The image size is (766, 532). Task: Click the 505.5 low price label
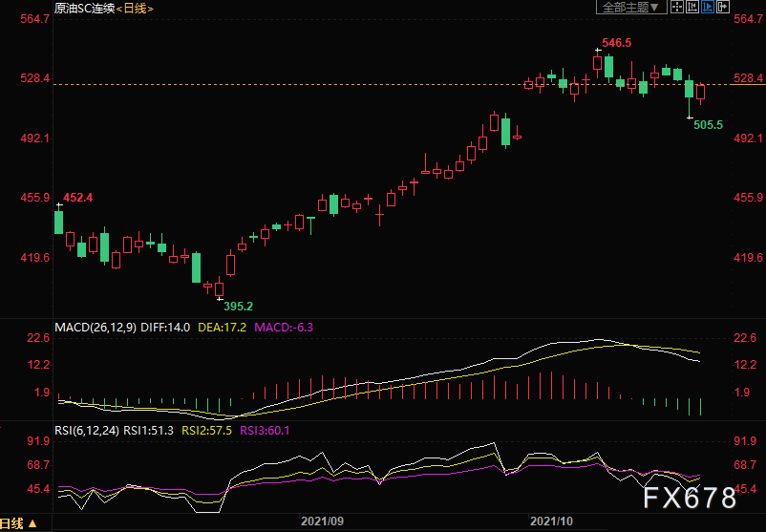click(709, 125)
